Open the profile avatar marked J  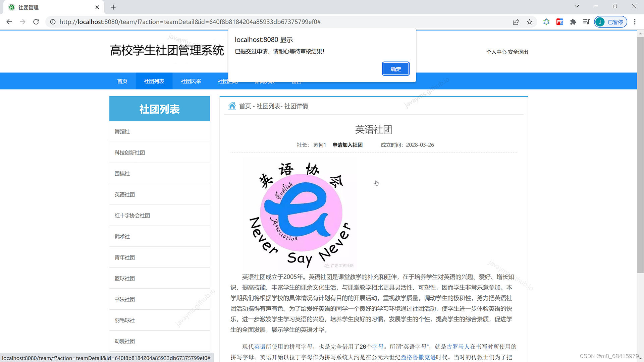600,22
